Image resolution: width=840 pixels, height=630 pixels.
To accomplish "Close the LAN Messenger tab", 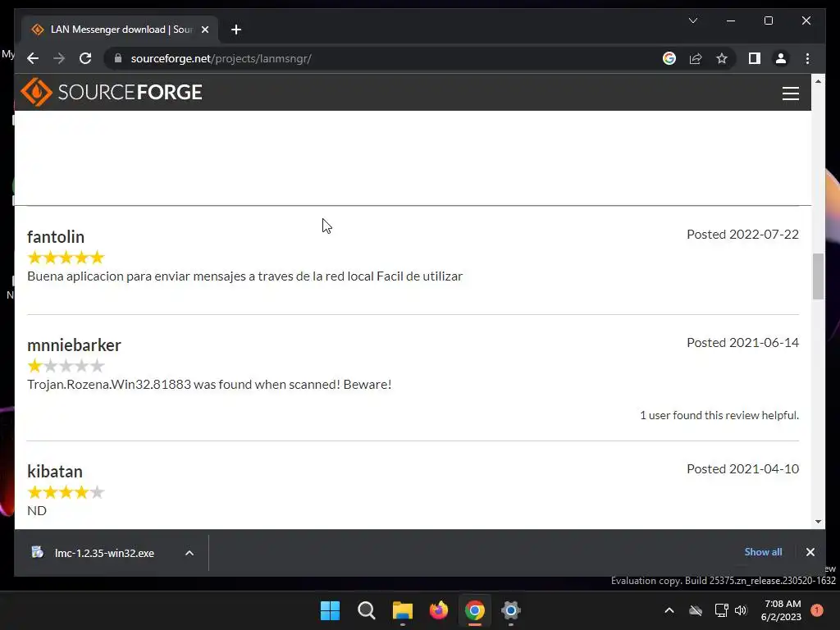I will click(x=204, y=30).
